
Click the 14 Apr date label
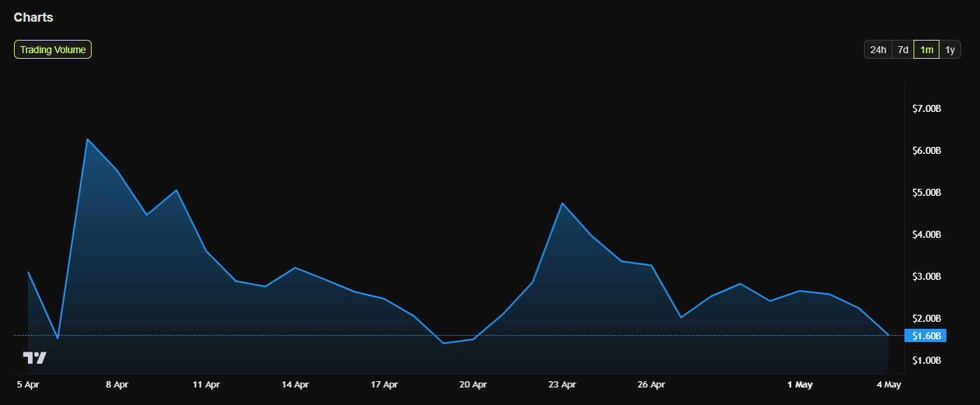pyautogui.click(x=295, y=384)
